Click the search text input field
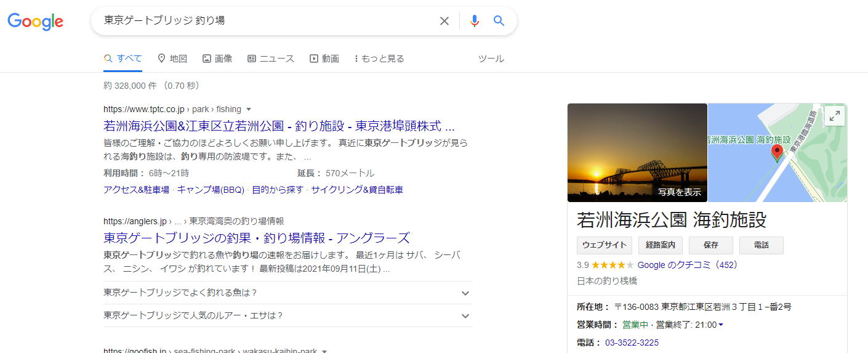Image resolution: width=868 pixels, height=353 pixels. (268, 21)
